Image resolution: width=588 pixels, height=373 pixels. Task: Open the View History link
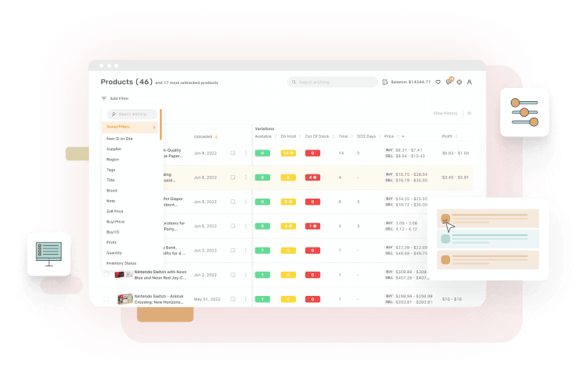[x=445, y=114]
